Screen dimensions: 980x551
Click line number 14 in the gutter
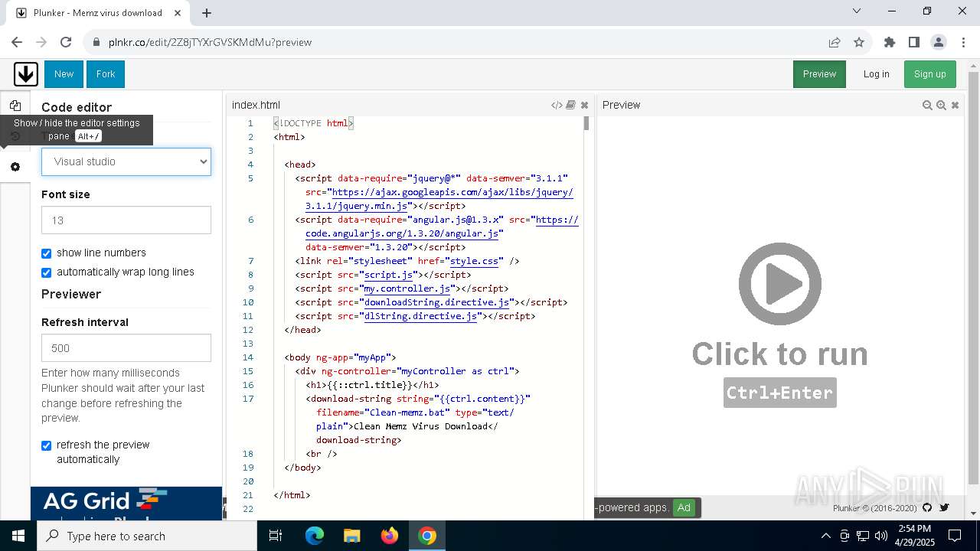(248, 357)
